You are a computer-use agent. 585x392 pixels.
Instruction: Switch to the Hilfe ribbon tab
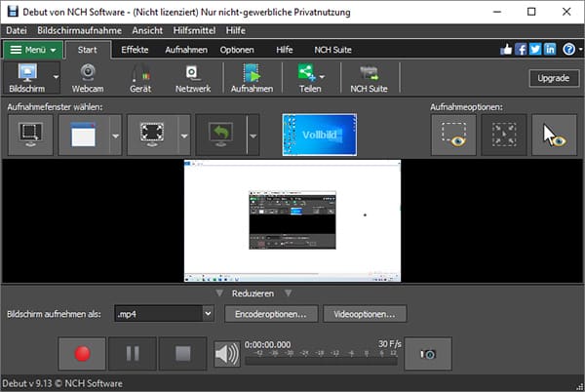click(285, 50)
